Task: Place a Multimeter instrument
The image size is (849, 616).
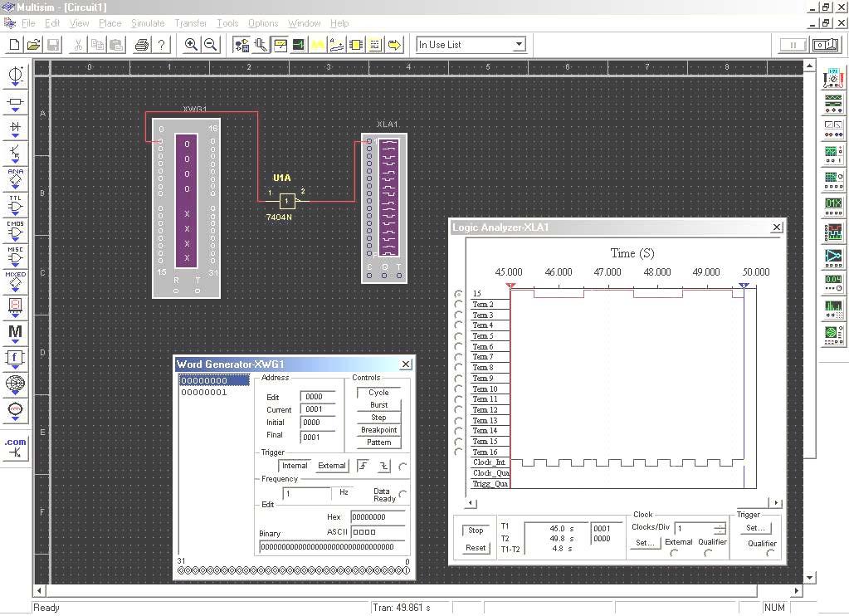Action: click(x=833, y=79)
